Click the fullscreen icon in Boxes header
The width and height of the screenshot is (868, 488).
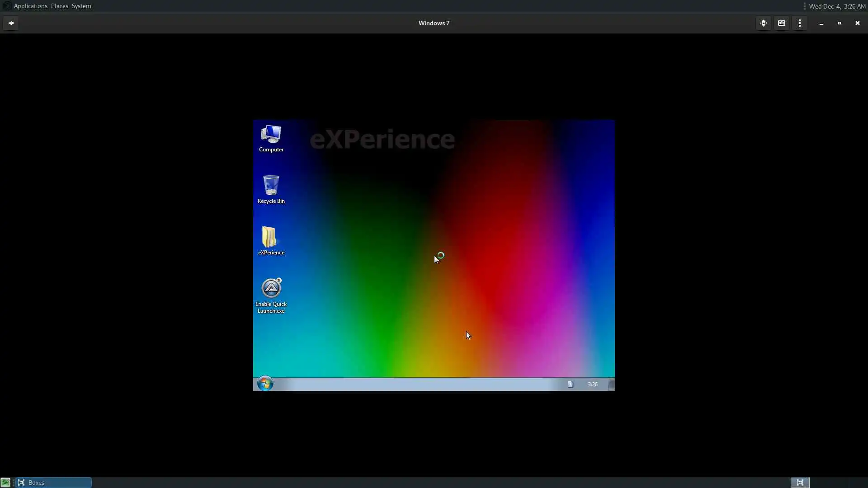click(x=764, y=23)
